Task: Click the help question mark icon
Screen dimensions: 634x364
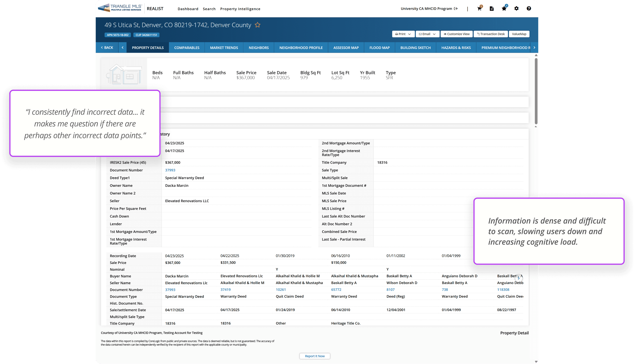Action: coord(529,9)
